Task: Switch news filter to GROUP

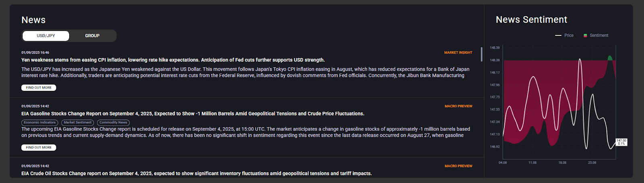Action: tap(92, 36)
